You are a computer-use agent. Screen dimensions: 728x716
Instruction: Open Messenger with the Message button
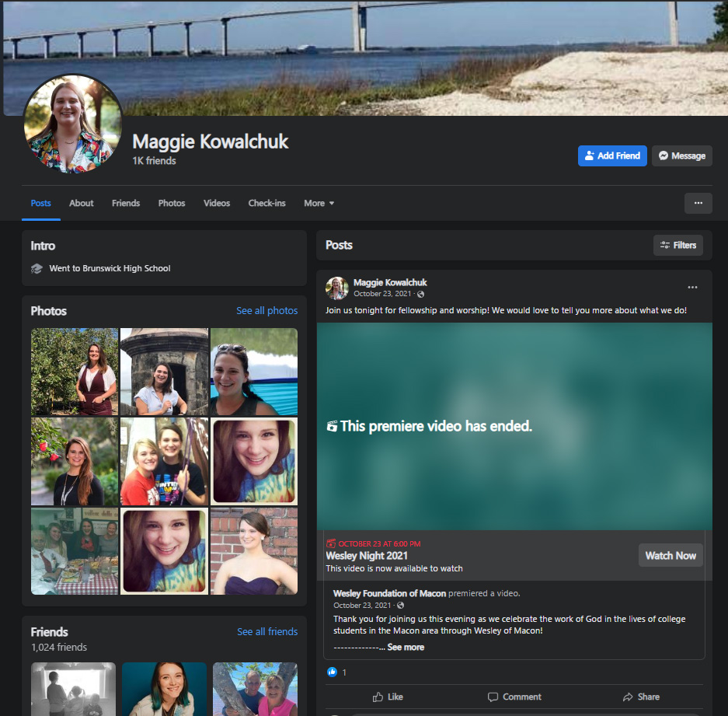(682, 155)
